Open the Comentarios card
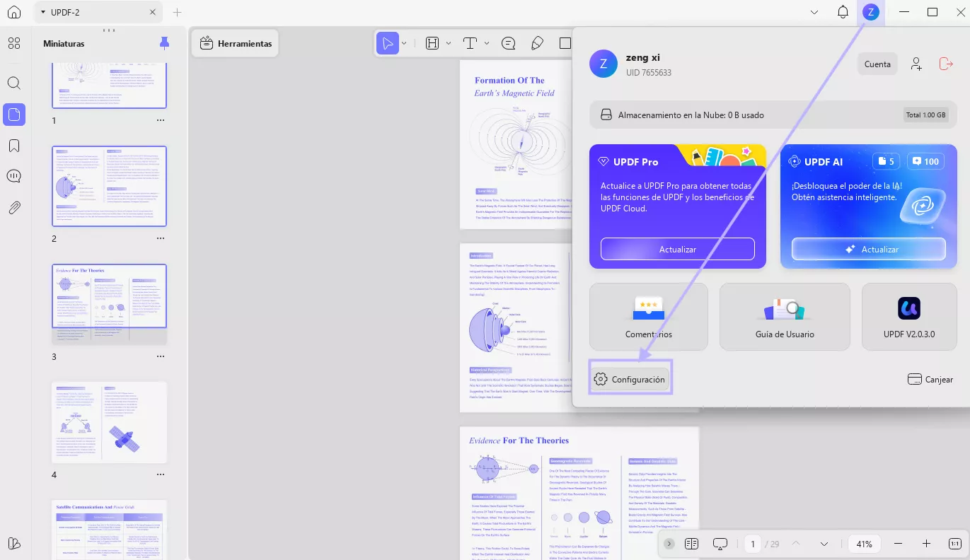The image size is (970, 560). click(x=649, y=317)
